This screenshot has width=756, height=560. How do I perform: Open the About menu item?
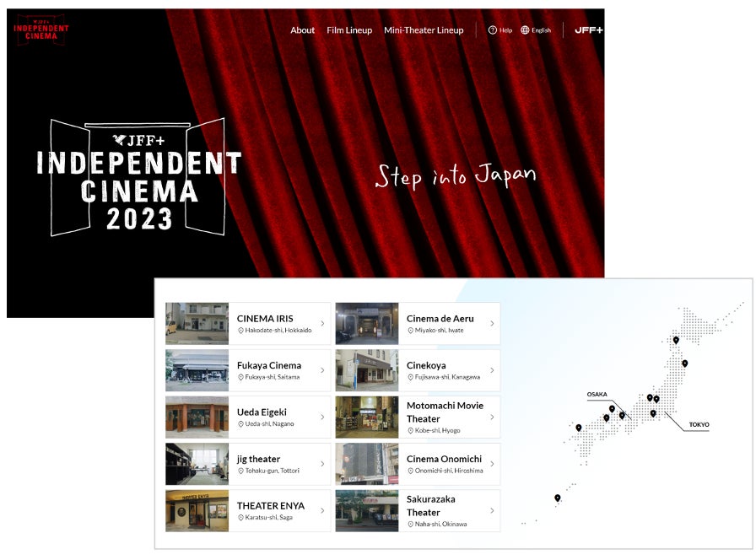point(302,30)
